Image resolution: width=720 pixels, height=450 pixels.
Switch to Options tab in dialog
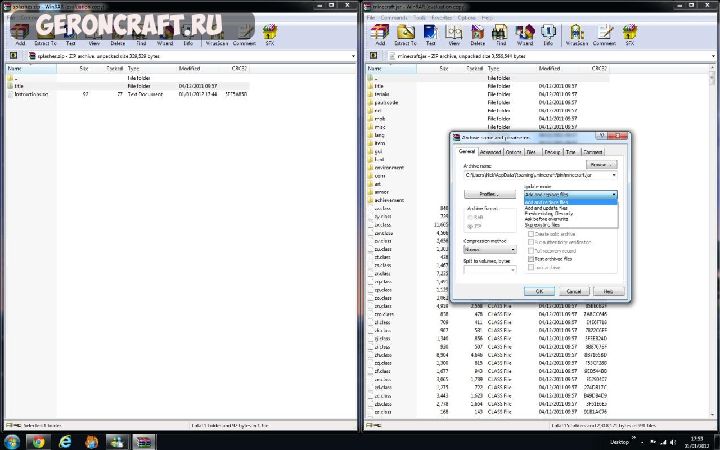(x=513, y=152)
